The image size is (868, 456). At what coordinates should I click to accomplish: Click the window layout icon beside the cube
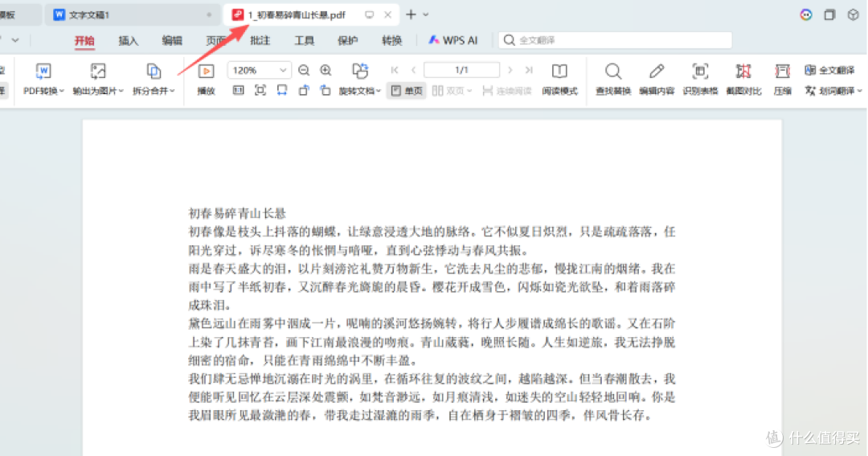(x=829, y=15)
